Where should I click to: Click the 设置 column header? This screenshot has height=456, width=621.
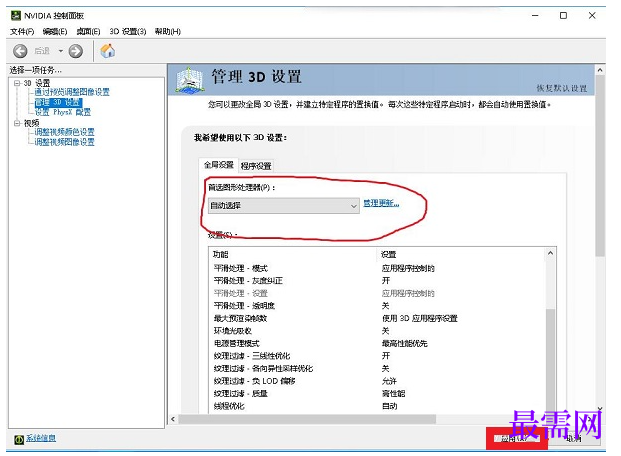tap(461, 254)
